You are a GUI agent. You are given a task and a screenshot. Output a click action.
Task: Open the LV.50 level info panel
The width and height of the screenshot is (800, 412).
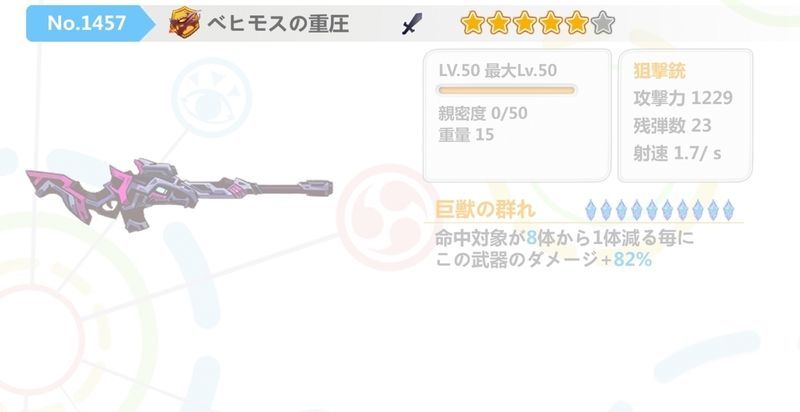tap(517, 115)
